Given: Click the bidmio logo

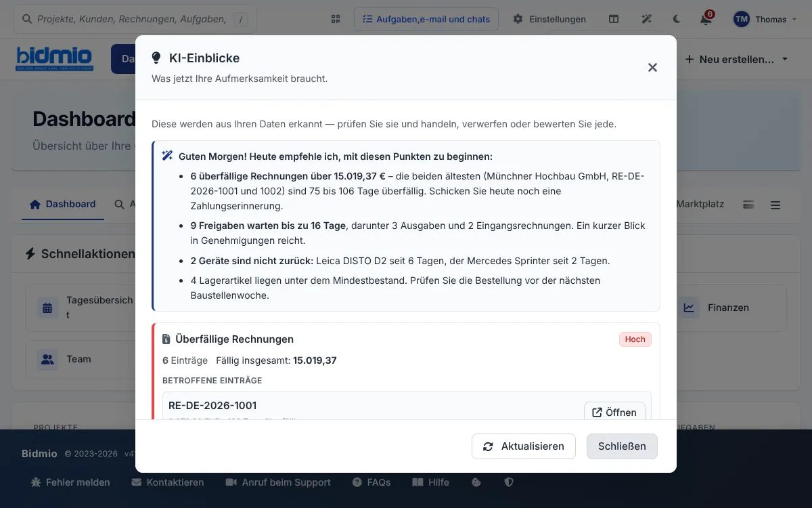Looking at the screenshot, I should [54, 58].
